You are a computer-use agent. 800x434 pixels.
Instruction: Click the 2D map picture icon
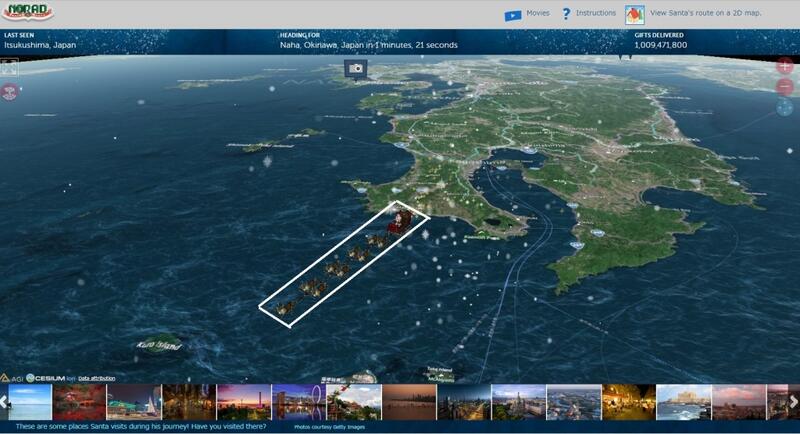click(x=635, y=15)
